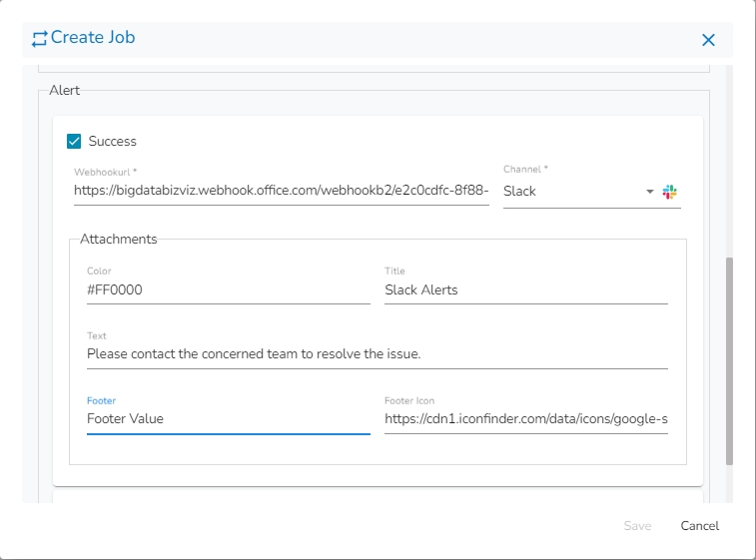Click the Text message input field
Image resolution: width=756 pixels, height=560 pixels.
(377, 353)
